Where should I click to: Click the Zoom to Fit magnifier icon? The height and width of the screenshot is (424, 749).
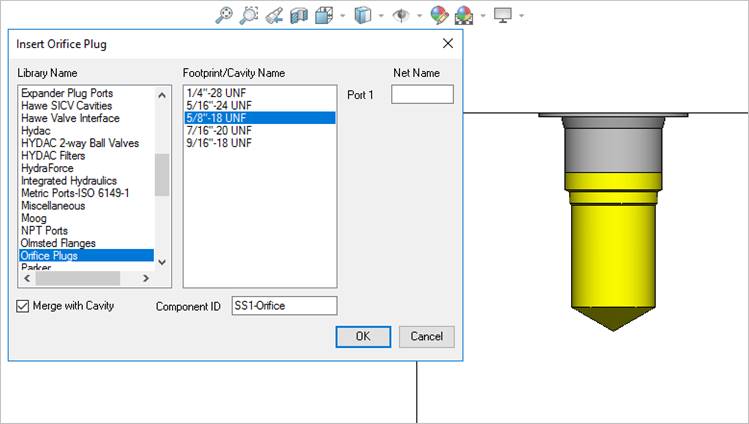pyautogui.click(x=224, y=15)
